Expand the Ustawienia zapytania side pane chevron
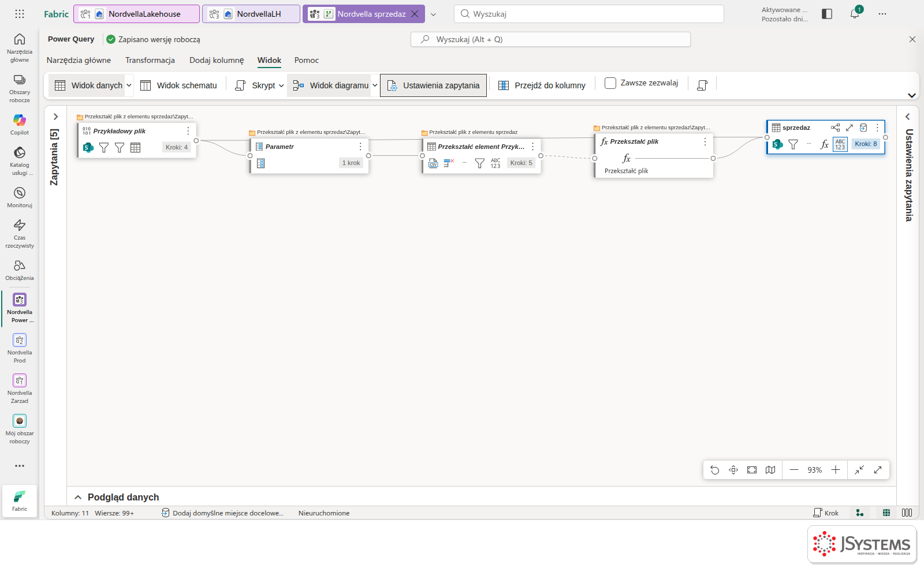Screen dimensions: 924x568 click(x=908, y=117)
